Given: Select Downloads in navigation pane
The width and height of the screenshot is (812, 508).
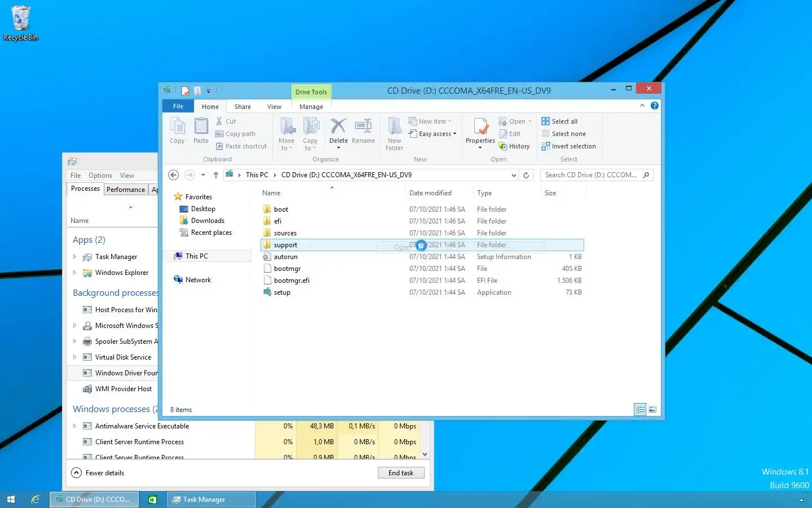Looking at the screenshot, I should click(202, 221).
